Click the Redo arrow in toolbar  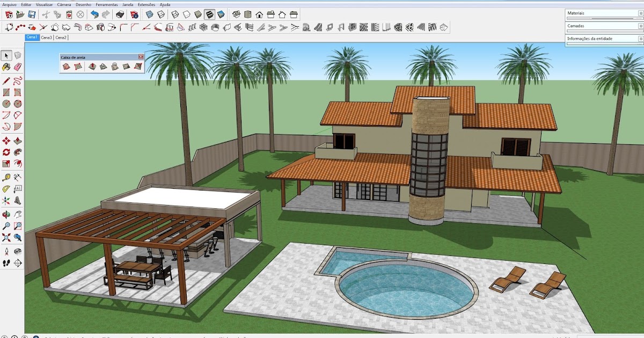pos(106,14)
